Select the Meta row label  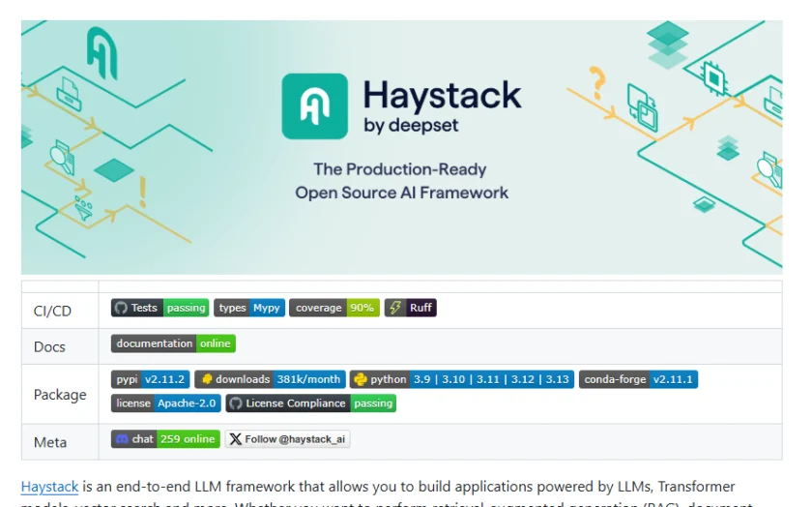tap(50, 442)
